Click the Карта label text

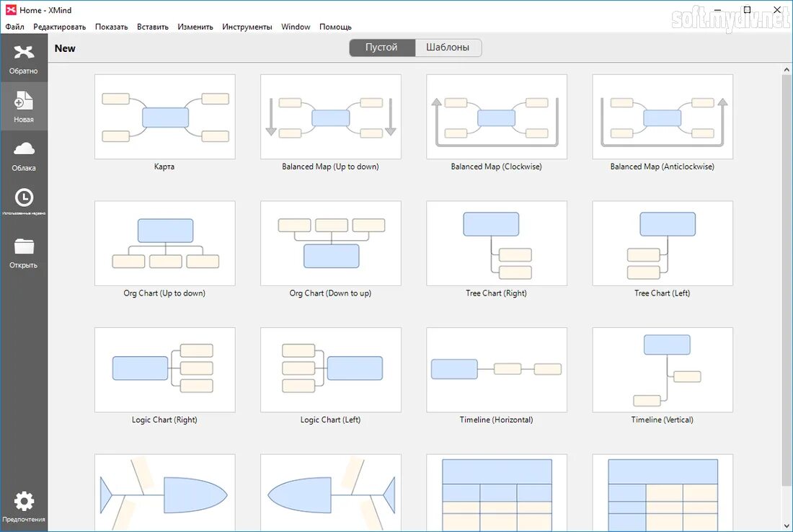tap(164, 167)
